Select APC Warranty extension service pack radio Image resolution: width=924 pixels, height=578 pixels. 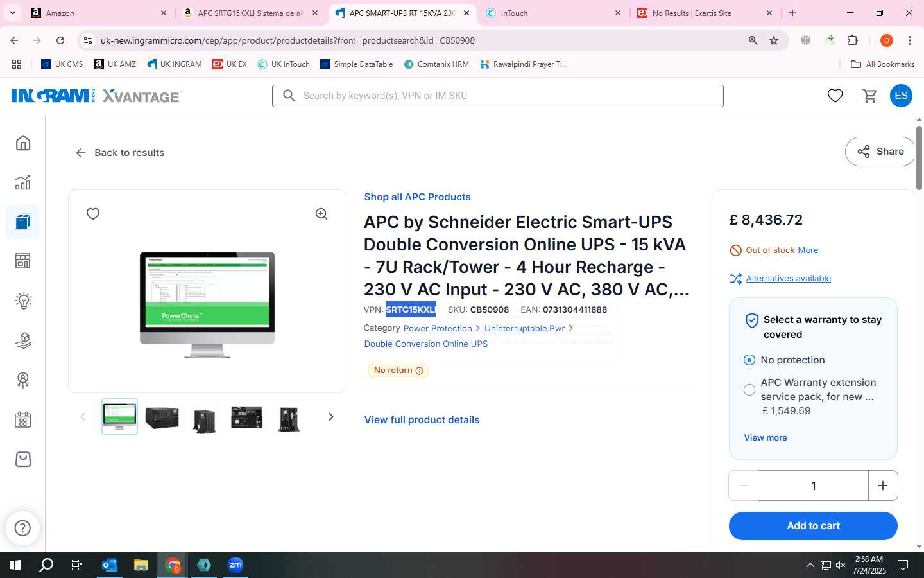749,390
